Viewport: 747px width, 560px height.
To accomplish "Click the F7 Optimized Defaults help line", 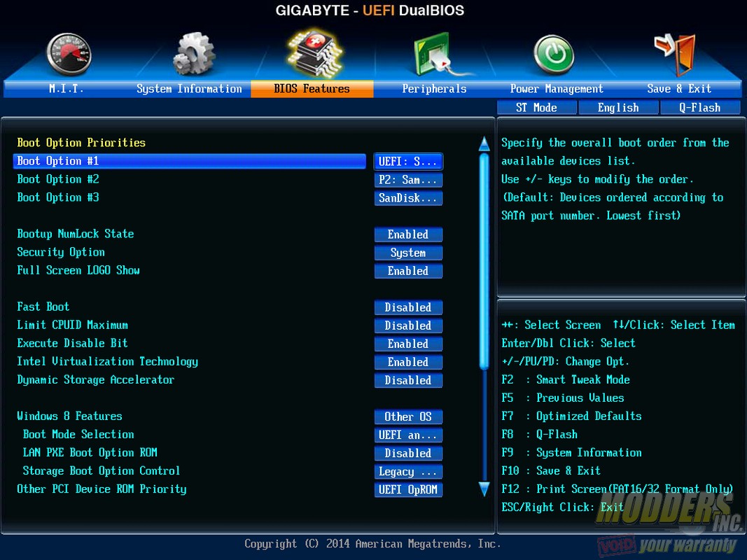I will (572, 416).
